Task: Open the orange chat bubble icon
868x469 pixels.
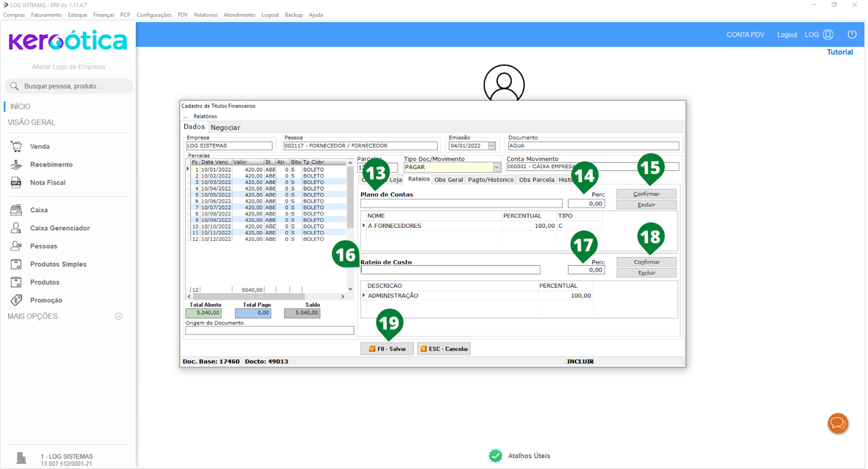Action: pyautogui.click(x=838, y=423)
